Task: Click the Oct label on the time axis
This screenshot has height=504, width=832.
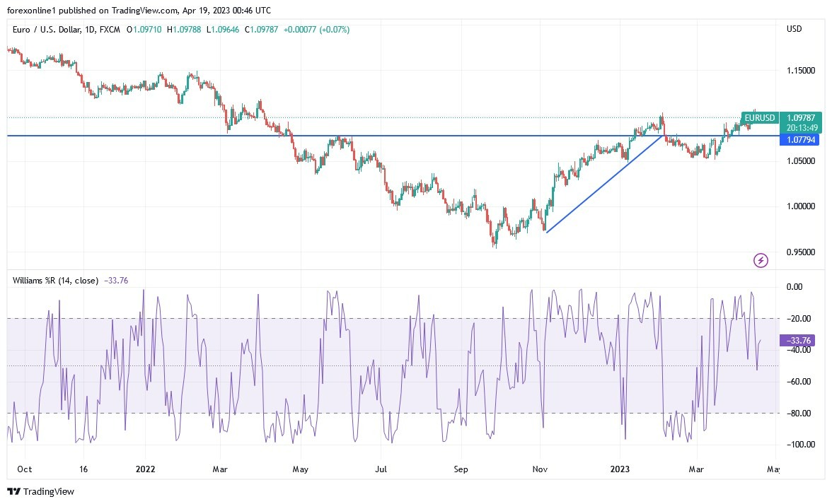Action: [24, 469]
